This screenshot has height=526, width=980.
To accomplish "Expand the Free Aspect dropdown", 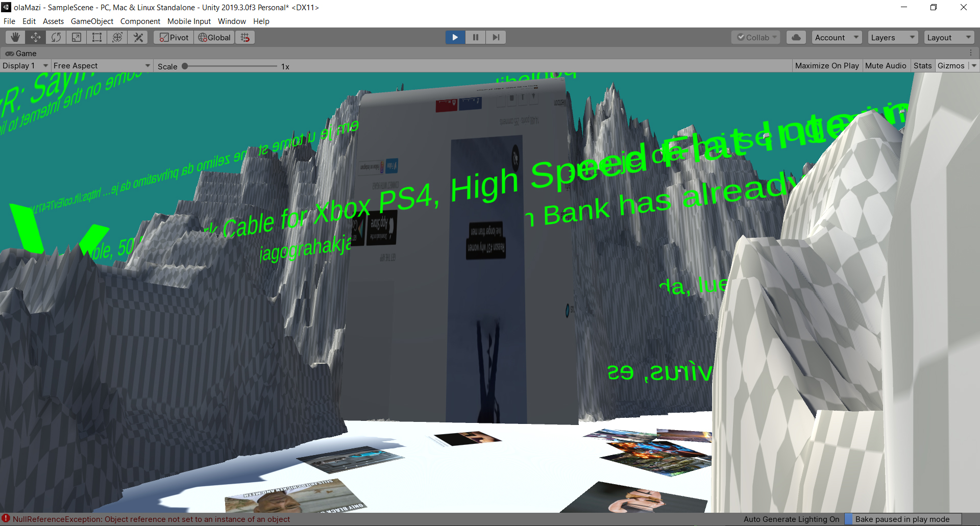I will click(x=102, y=66).
